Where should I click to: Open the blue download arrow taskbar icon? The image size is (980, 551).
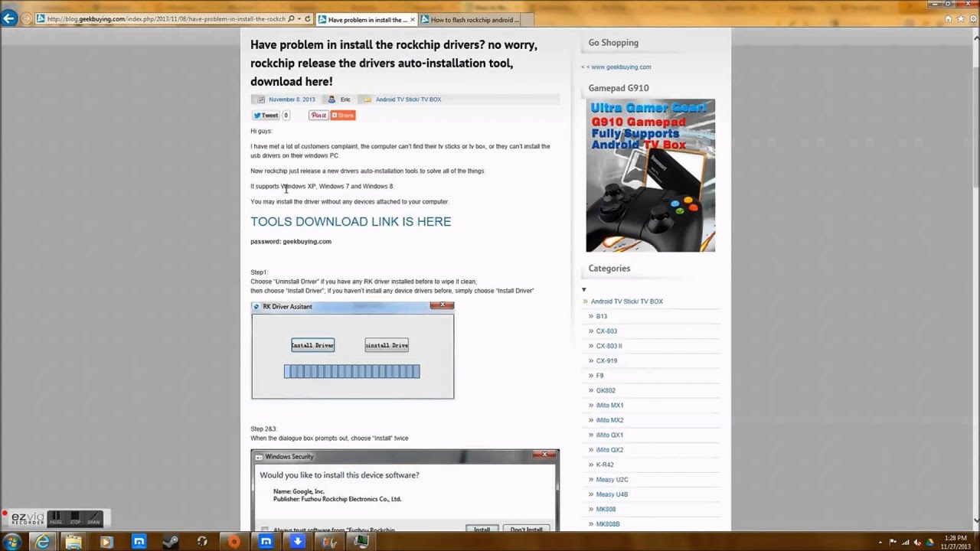[x=297, y=542]
